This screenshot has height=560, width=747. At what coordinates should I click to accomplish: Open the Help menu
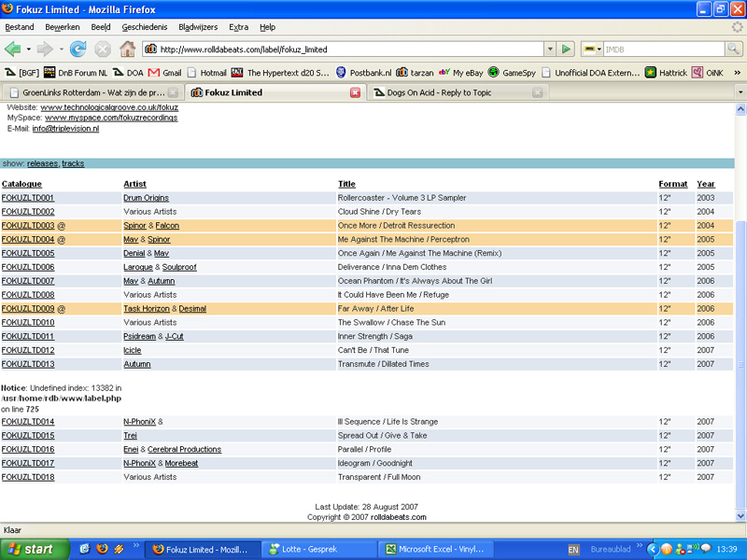pos(268,27)
